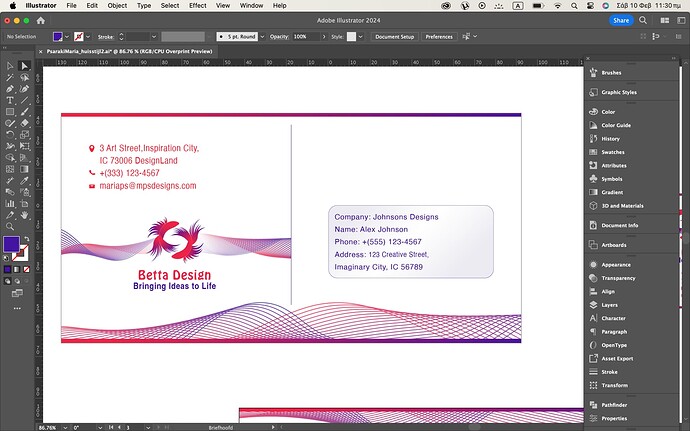Open the artboard number dropdown
The height and width of the screenshot is (431, 690).
coord(148,427)
